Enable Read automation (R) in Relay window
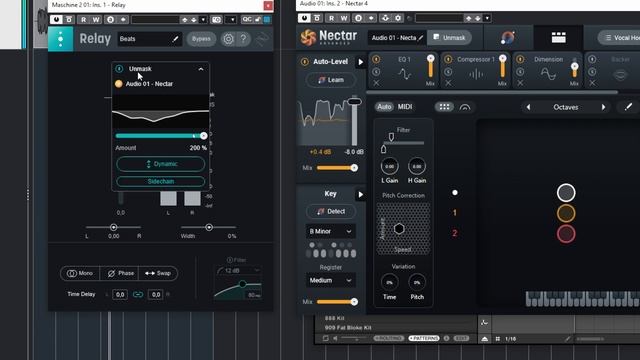 tap(84, 19)
